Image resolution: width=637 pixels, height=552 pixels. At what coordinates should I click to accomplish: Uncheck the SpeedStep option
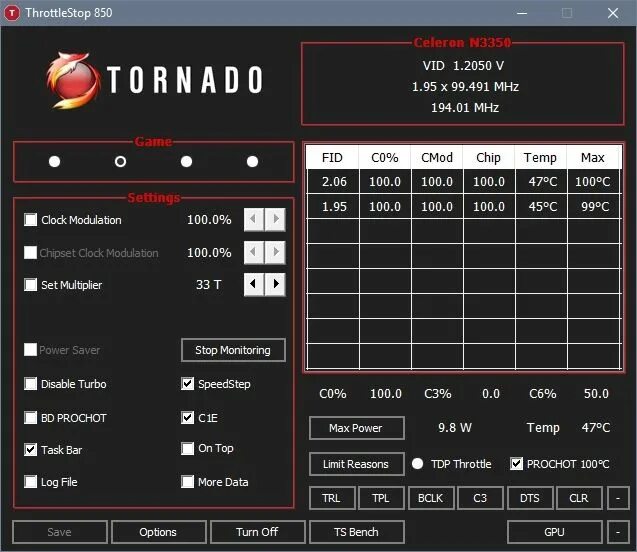(x=187, y=384)
